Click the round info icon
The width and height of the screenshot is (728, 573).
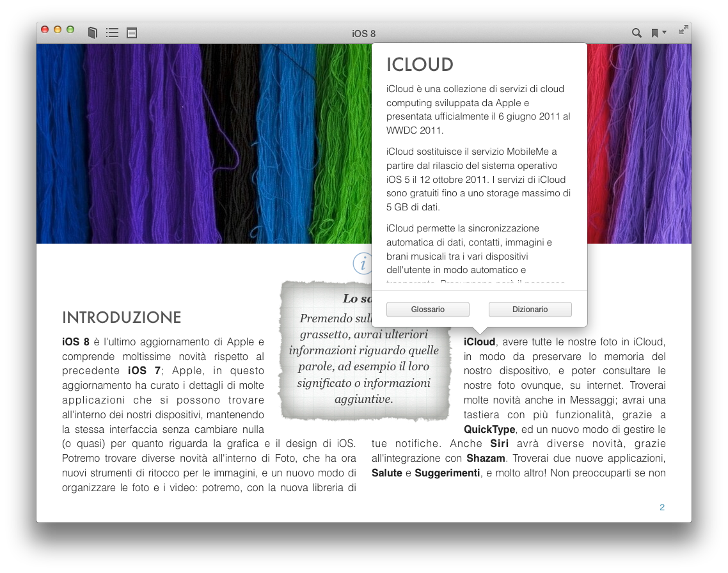[x=363, y=263]
